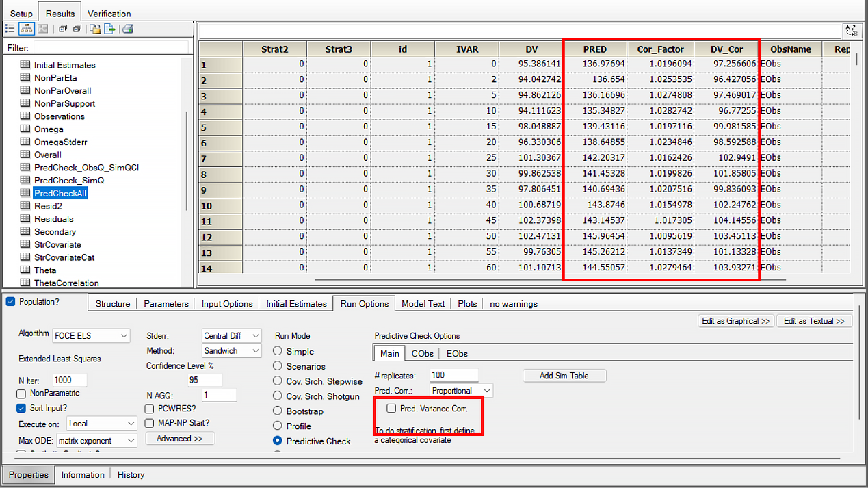Uncheck the Sort Input? checkbox

21,408
